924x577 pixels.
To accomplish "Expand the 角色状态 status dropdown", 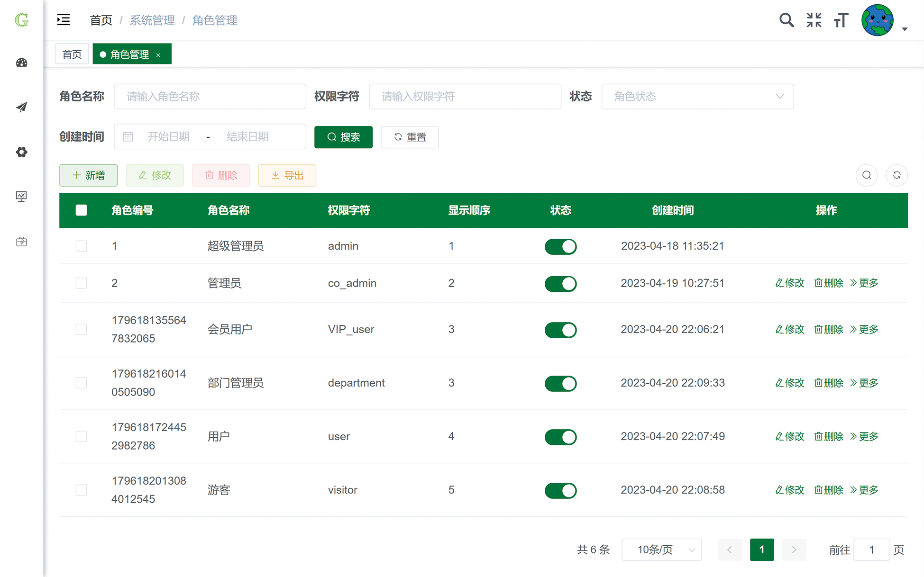I will coord(697,97).
